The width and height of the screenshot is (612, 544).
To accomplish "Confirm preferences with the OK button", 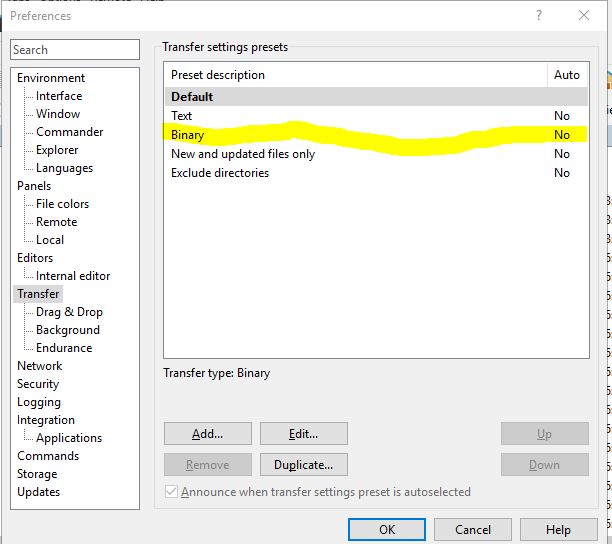I will (387, 530).
